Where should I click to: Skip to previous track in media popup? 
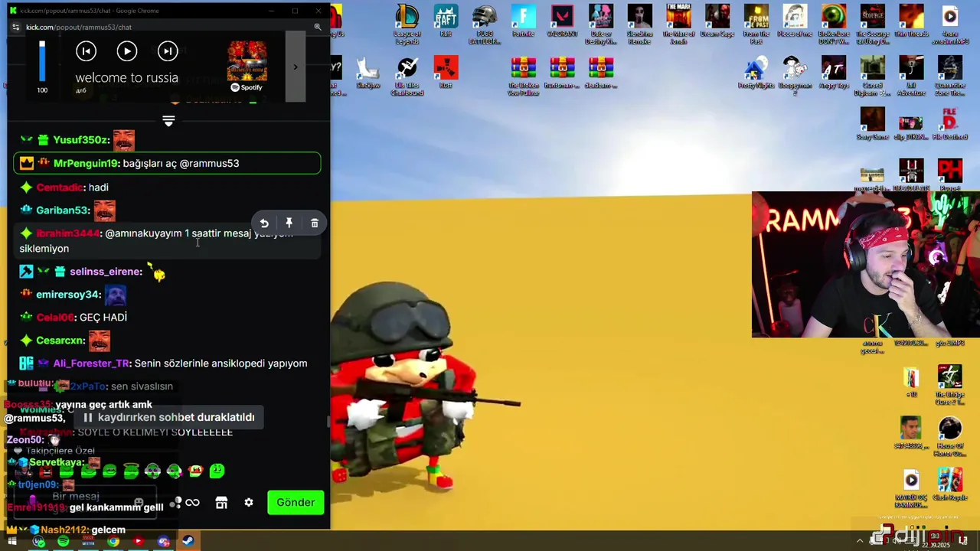click(87, 51)
